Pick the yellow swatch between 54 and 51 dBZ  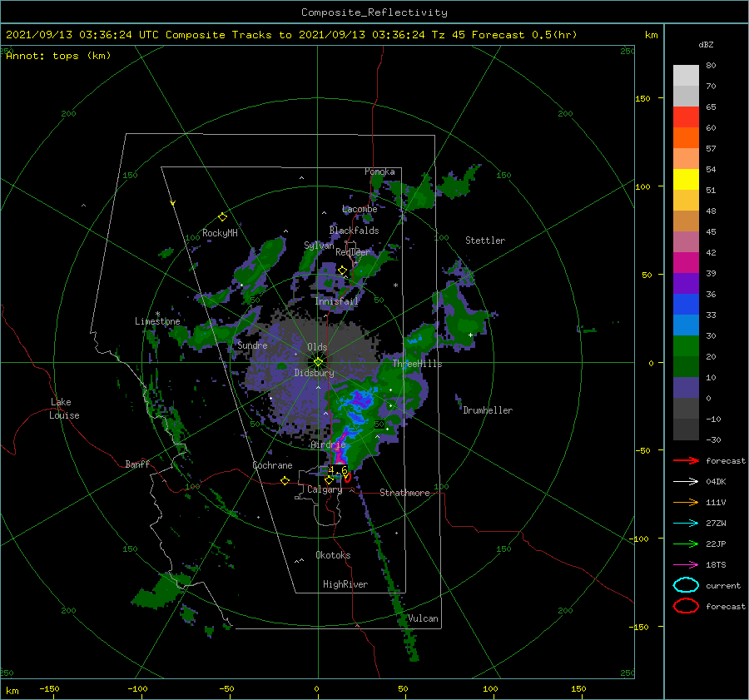(686, 180)
